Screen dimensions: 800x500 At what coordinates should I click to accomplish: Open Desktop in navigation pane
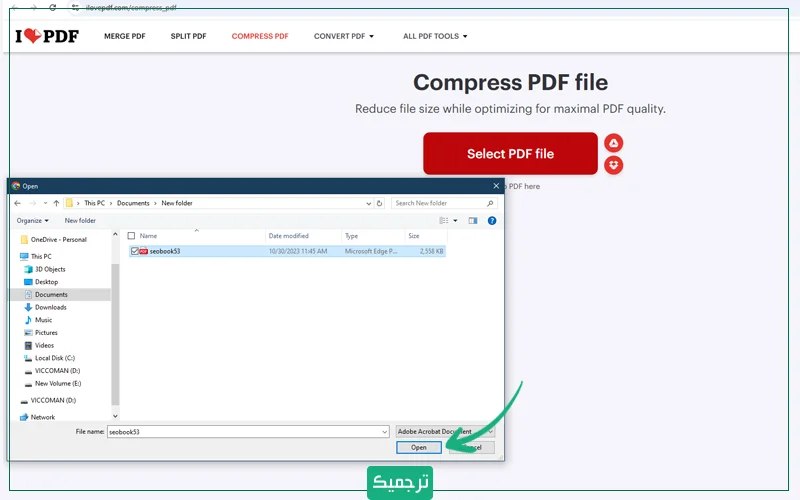click(41, 282)
